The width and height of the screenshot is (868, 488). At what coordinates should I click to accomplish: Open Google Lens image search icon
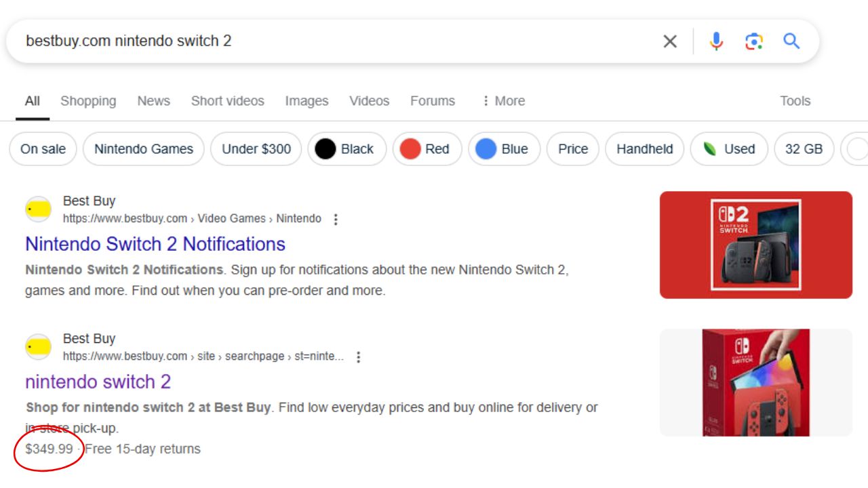pyautogui.click(x=754, y=41)
